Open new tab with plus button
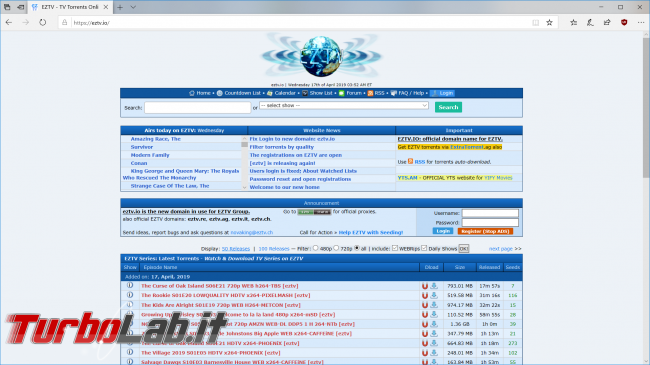Viewport: 650px width, 365px height. pos(120,7)
